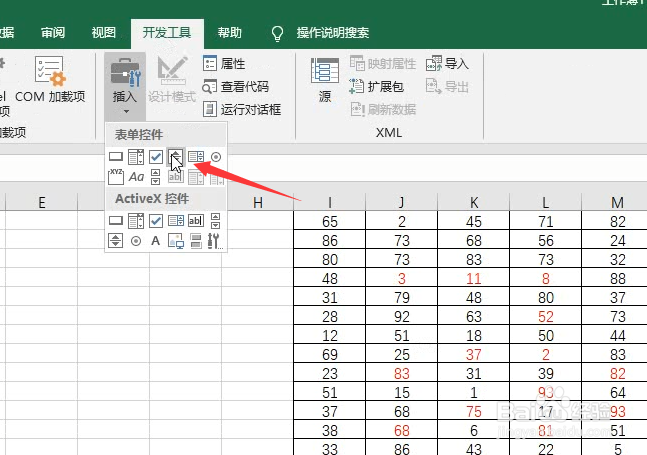This screenshot has height=455, width=647.
Task: Open the 帮助 tab
Action: click(229, 33)
